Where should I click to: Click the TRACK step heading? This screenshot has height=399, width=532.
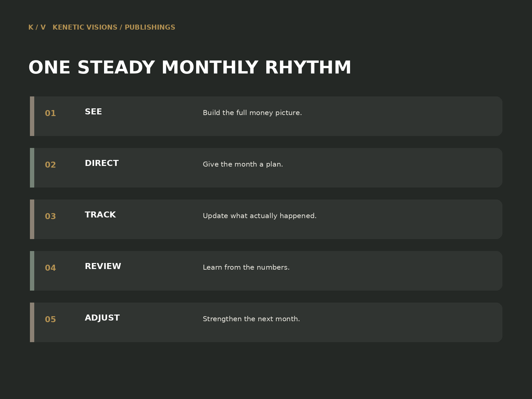(x=100, y=215)
